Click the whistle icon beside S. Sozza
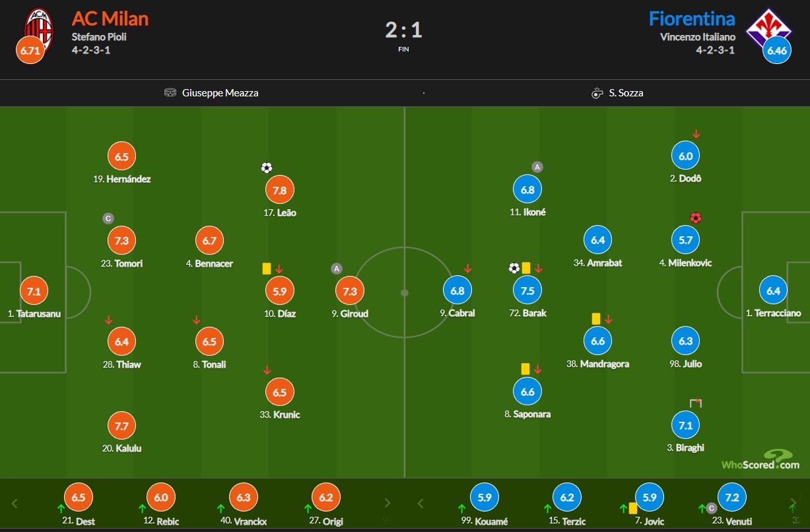Image resolution: width=810 pixels, height=532 pixels. click(598, 93)
